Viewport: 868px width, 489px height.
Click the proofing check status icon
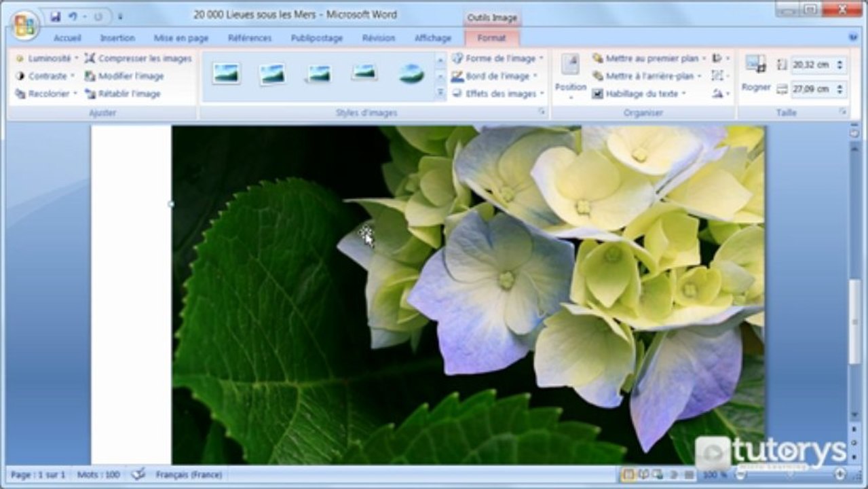click(138, 474)
